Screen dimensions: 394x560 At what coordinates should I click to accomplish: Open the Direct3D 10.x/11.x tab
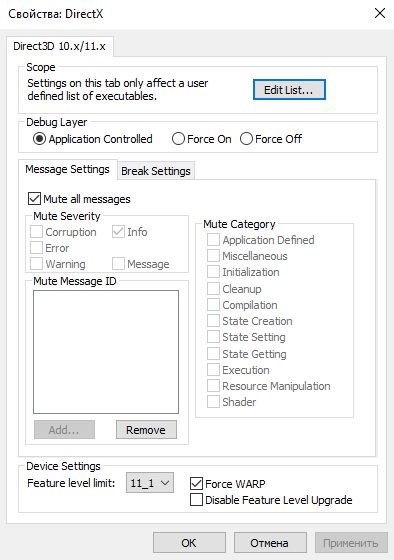60,46
